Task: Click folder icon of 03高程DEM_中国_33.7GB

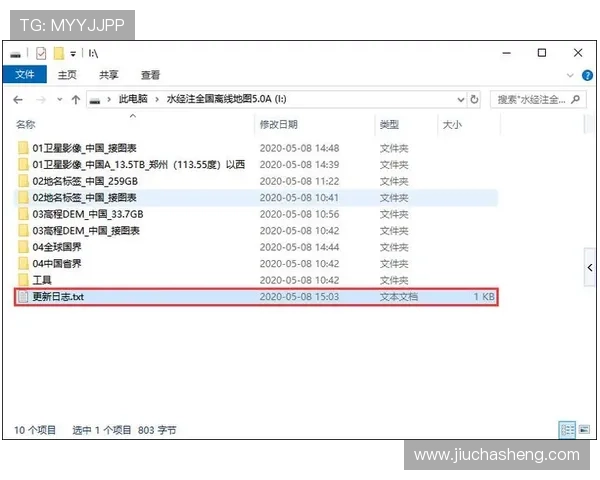Action: 23,214
